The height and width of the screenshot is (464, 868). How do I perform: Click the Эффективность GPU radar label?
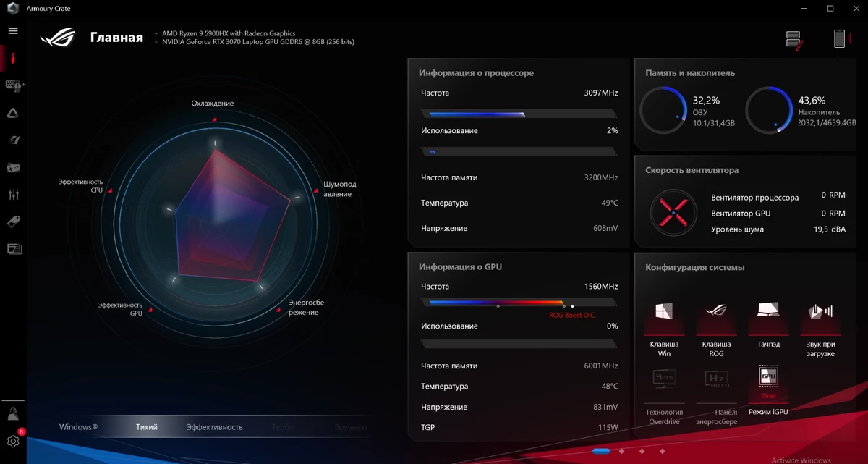120,309
